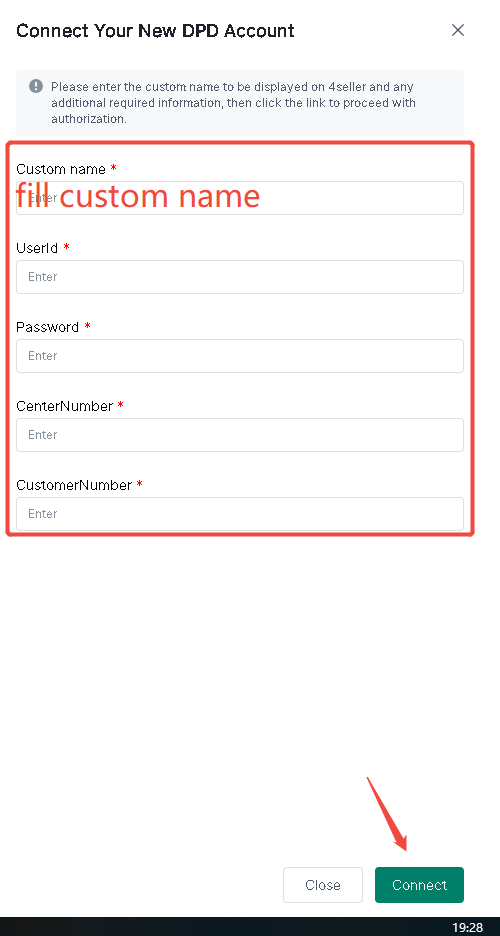The width and height of the screenshot is (500, 936).
Task: Click the CustomerNumber entry field
Action: coord(240,514)
